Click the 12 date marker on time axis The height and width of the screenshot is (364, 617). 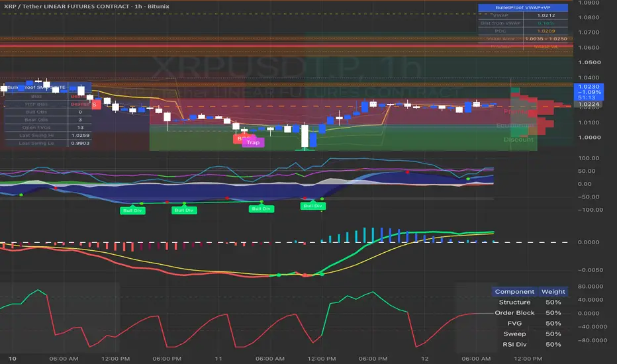click(x=424, y=359)
